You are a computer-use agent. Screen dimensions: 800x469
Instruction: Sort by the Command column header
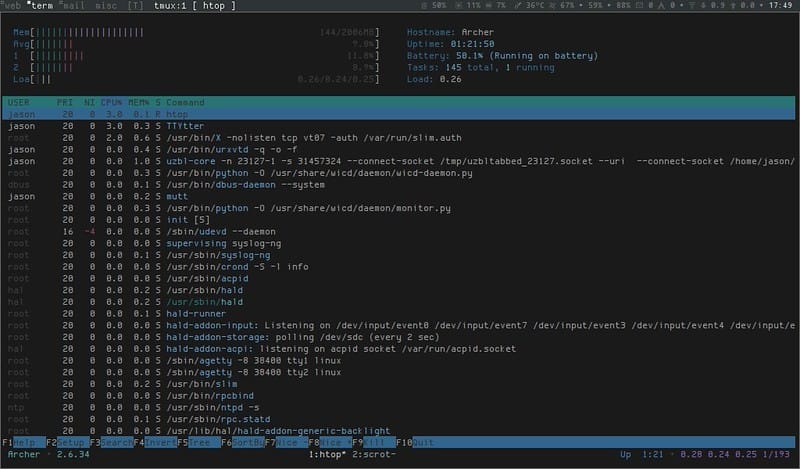(x=185, y=103)
